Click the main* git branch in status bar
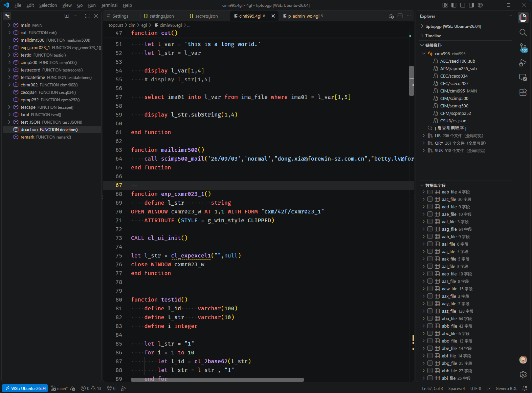 pyautogui.click(x=60, y=388)
